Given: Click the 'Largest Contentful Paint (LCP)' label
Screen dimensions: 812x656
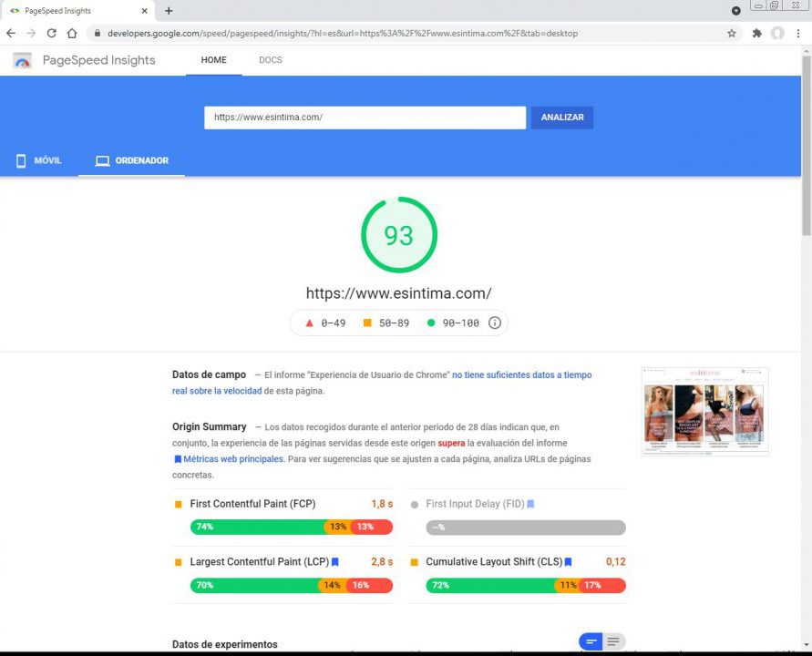Looking at the screenshot, I should coord(260,562).
